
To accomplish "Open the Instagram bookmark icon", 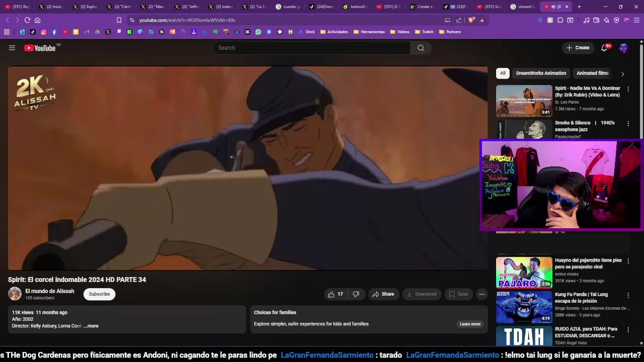I will [x=43, y=32].
